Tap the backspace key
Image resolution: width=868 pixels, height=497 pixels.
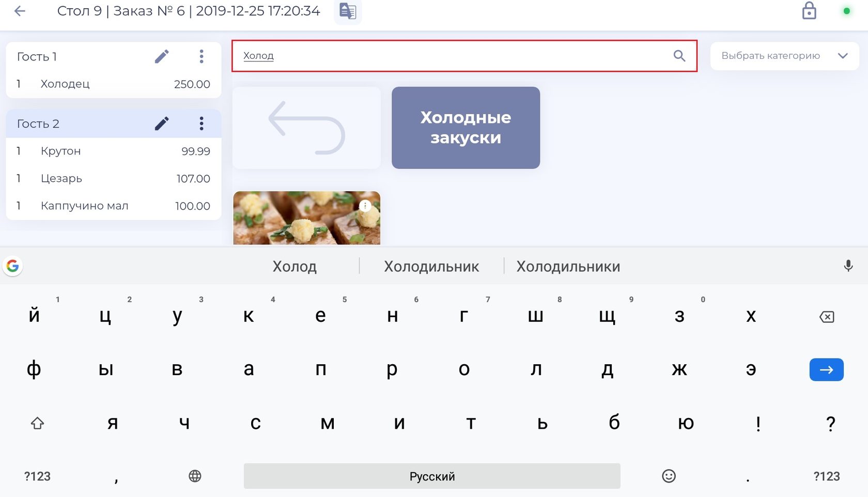coord(827,317)
